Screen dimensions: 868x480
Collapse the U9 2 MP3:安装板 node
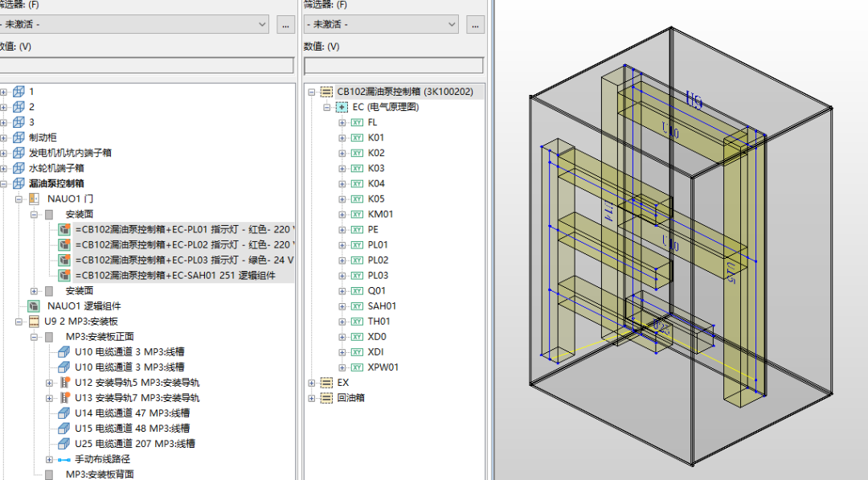point(18,321)
